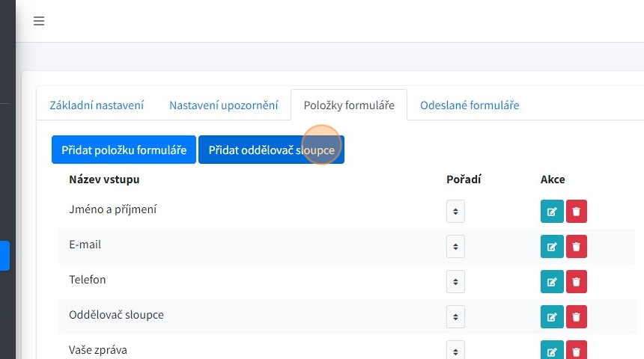Edit the Jméno a příjmení item

(552, 212)
